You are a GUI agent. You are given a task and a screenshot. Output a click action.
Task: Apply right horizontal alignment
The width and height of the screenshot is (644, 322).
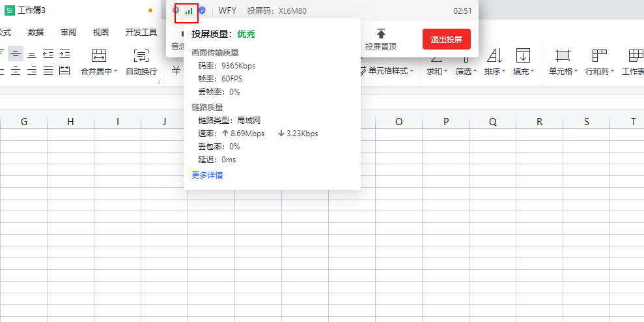coord(32,71)
